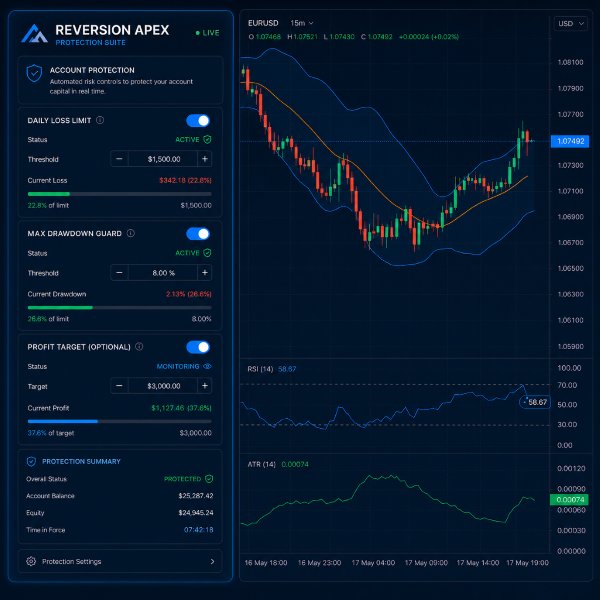600x600 pixels.
Task: Click the RSI (14) indicator label
Action: 260,369
